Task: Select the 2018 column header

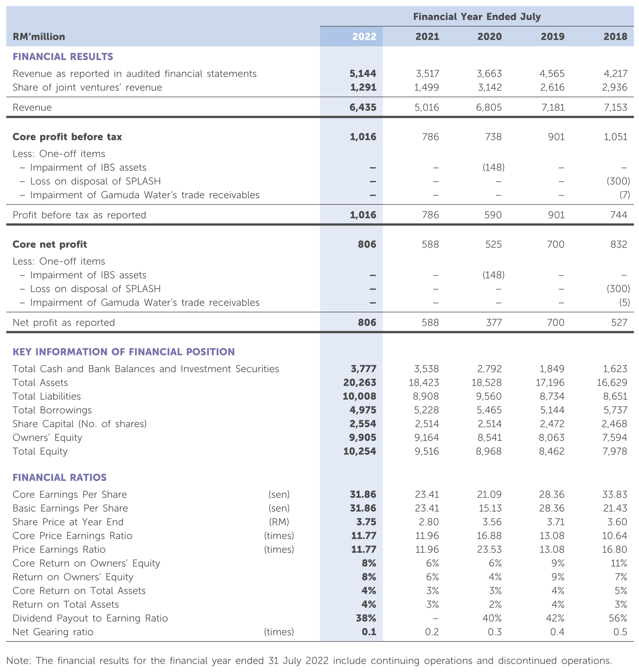Action: click(x=617, y=36)
